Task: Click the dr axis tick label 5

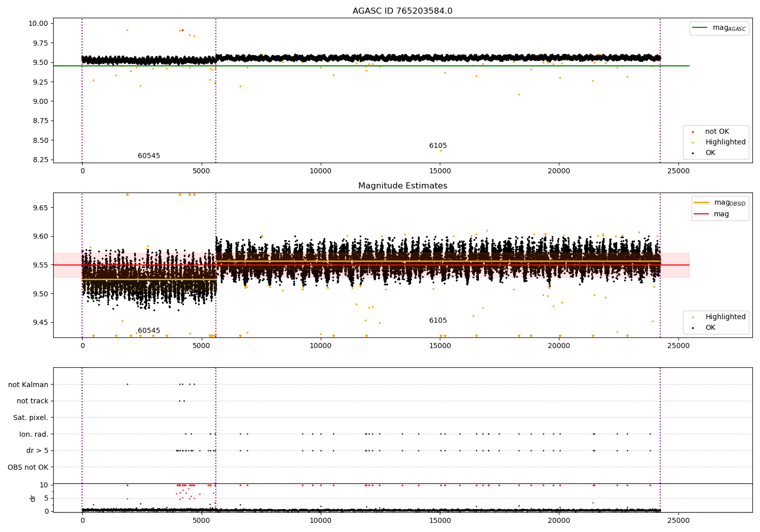Action: pos(47,498)
